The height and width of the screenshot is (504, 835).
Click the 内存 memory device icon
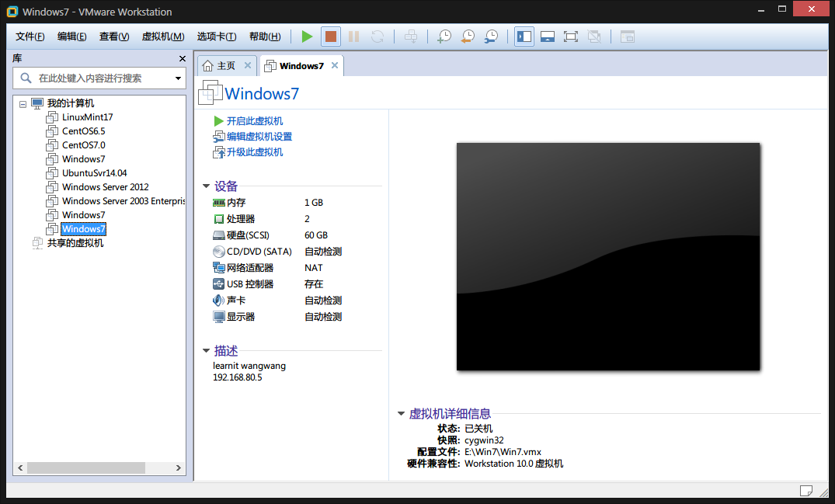point(219,203)
